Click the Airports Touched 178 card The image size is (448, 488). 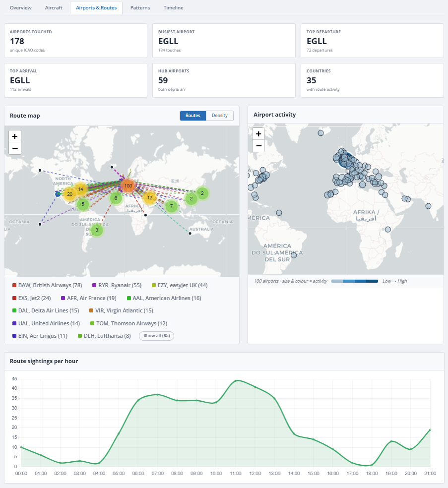75,41
